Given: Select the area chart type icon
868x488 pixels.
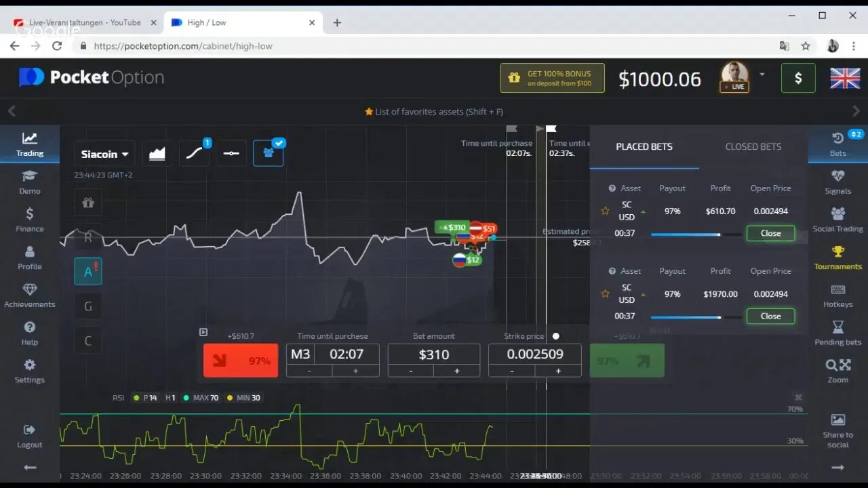Looking at the screenshot, I should pos(157,153).
